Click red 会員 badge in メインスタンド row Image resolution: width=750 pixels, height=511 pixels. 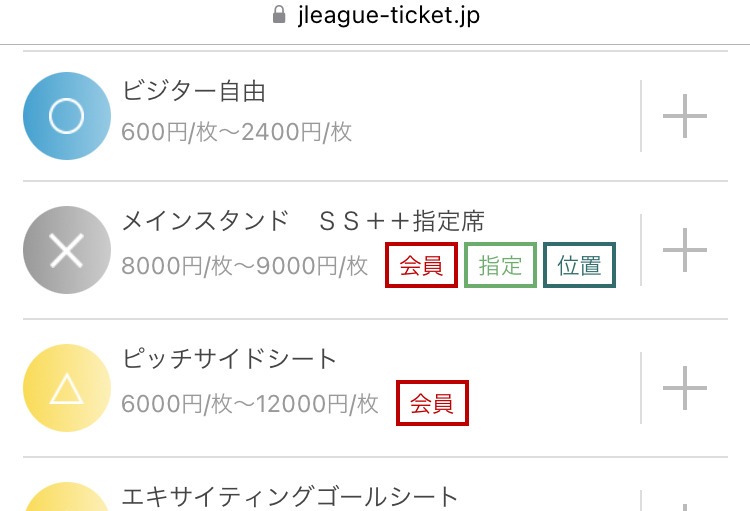point(421,265)
